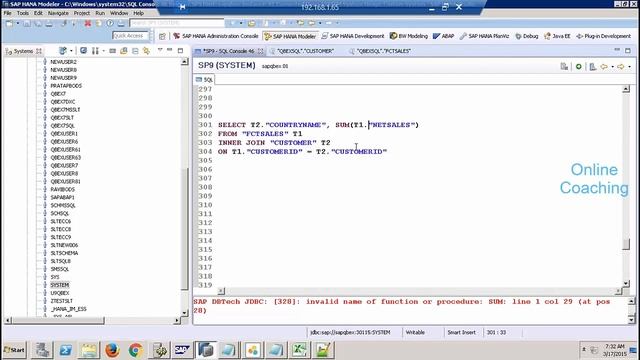This screenshot has height=360, width=640.
Task: Switch to the "QBEXSQL"."CUSTOMER" tab
Action: tap(305, 51)
